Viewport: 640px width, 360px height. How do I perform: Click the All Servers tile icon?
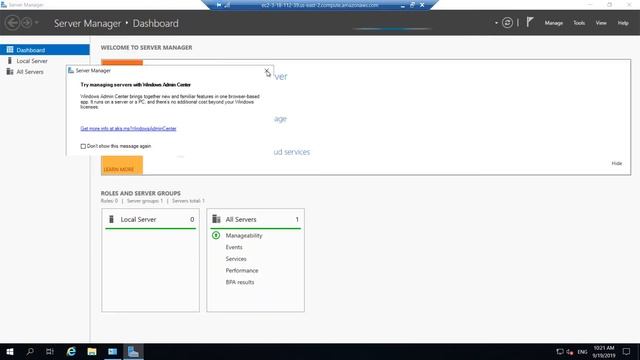[x=216, y=219]
